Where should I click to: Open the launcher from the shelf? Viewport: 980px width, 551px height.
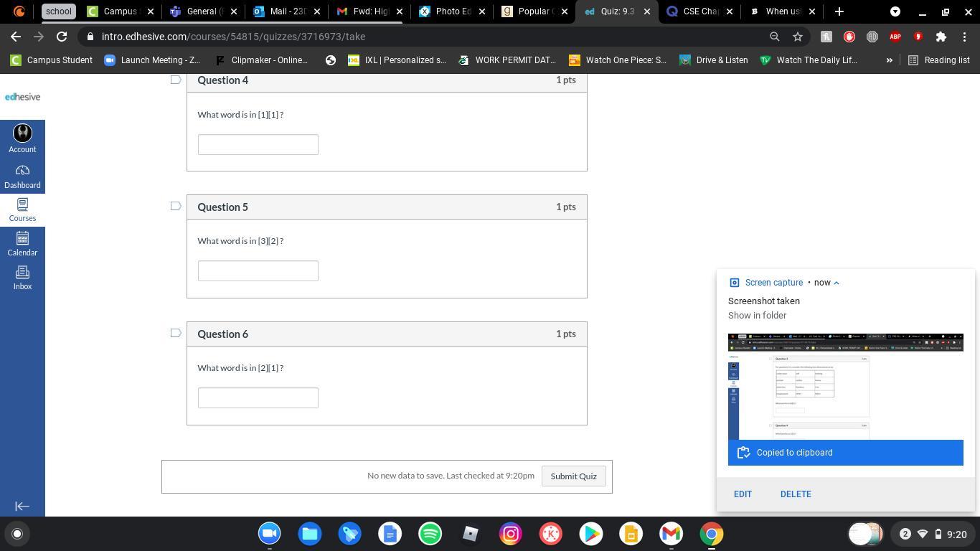coord(17,534)
